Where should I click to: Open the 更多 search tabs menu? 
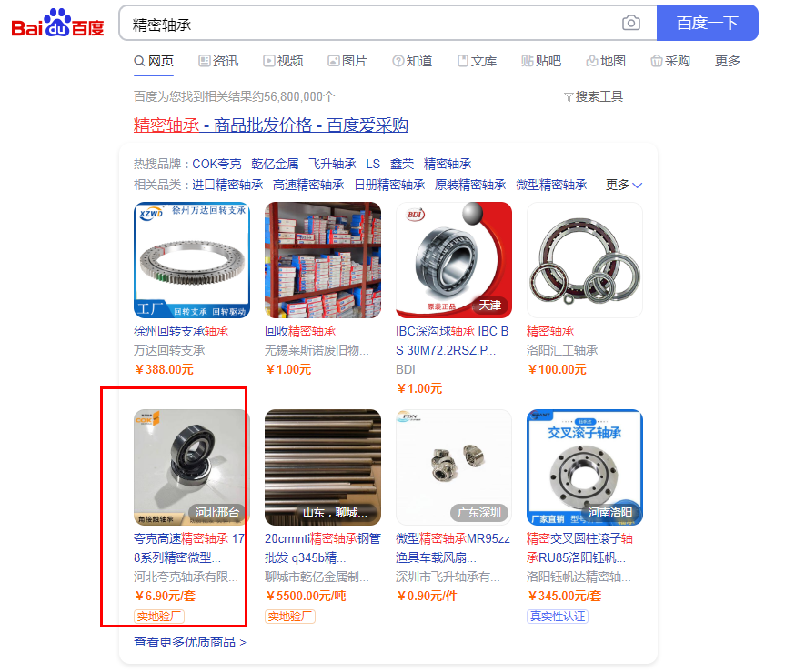728,61
